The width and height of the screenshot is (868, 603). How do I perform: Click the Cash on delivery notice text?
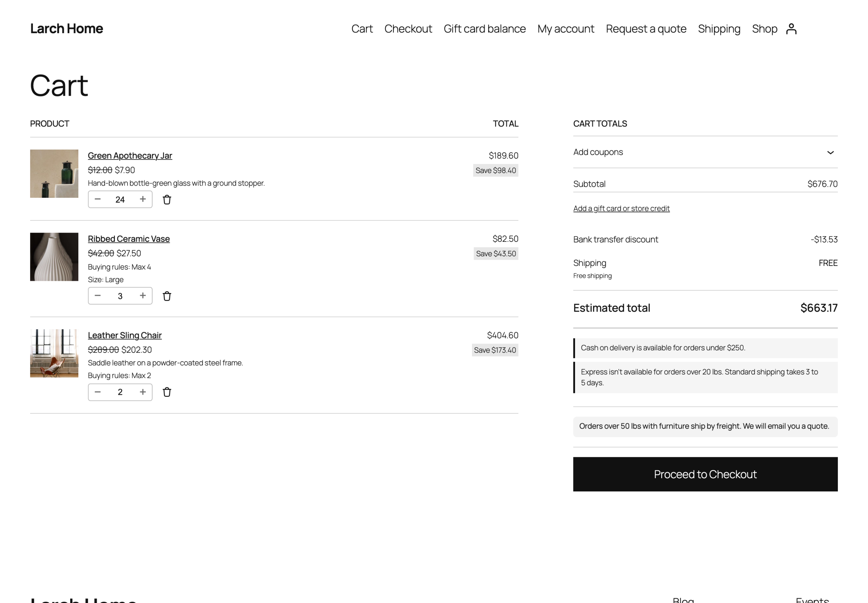click(x=663, y=348)
